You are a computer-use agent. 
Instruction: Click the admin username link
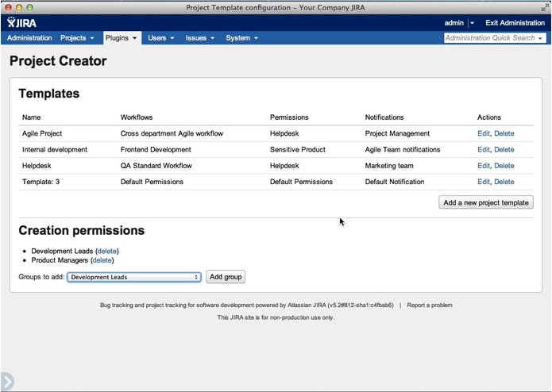tap(454, 23)
